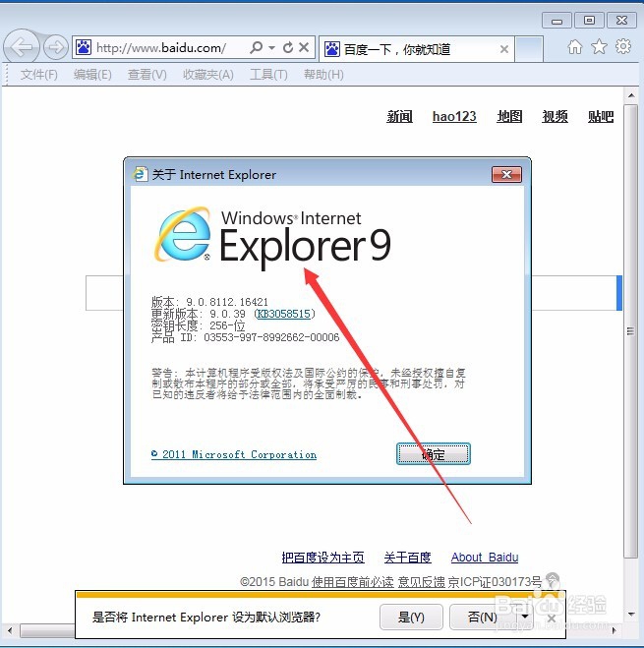Click the vertical scrollbar down arrow
This screenshot has height=648, width=644.
tap(631, 615)
